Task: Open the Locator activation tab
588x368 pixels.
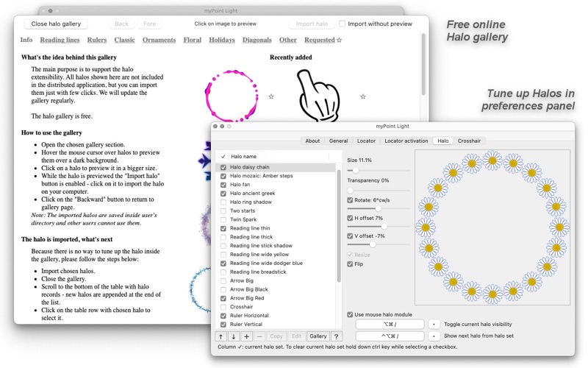Action: pos(406,141)
